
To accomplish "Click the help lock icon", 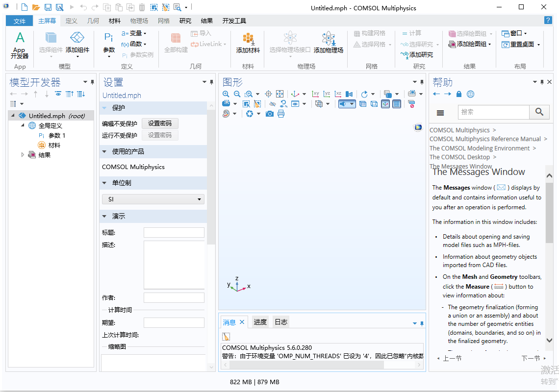I will (459, 94).
